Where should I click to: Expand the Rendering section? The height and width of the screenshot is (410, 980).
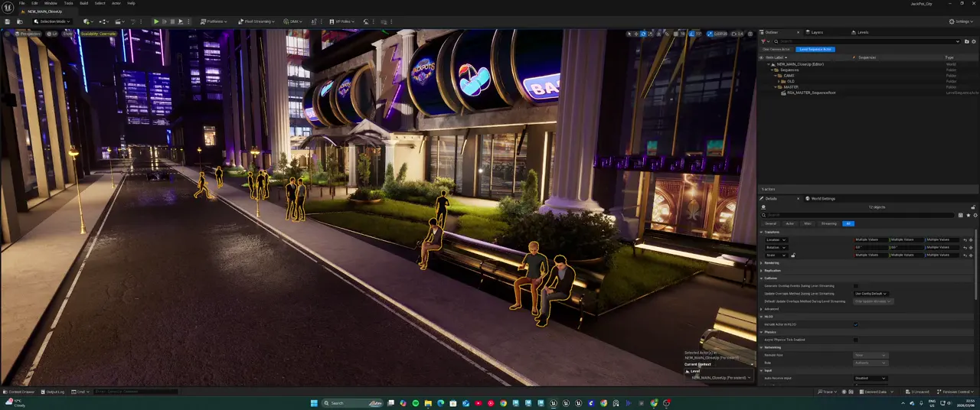coord(771,263)
